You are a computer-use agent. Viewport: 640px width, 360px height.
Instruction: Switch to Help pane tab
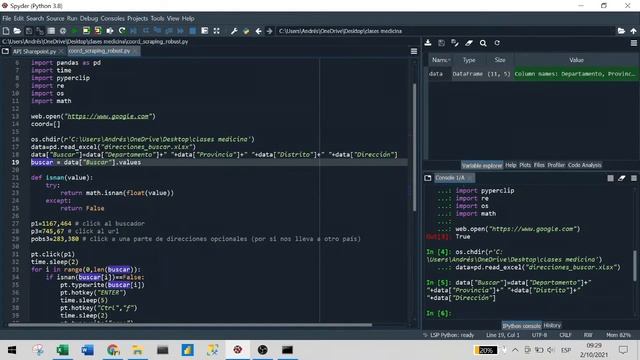pyautogui.click(x=511, y=165)
